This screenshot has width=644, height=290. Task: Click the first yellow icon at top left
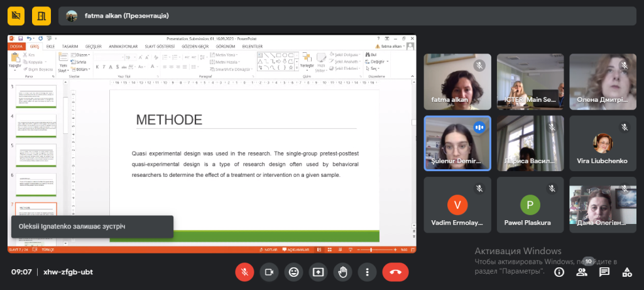(x=16, y=16)
